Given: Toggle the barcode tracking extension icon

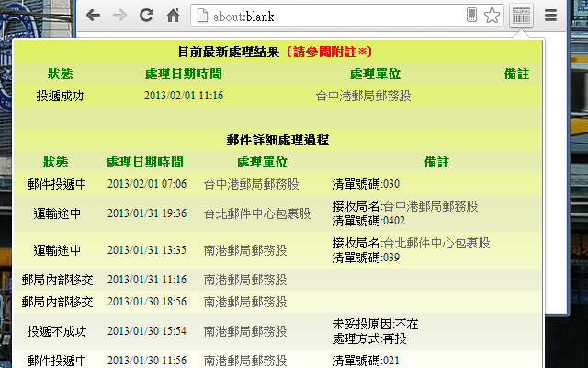Looking at the screenshot, I should [x=521, y=16].
